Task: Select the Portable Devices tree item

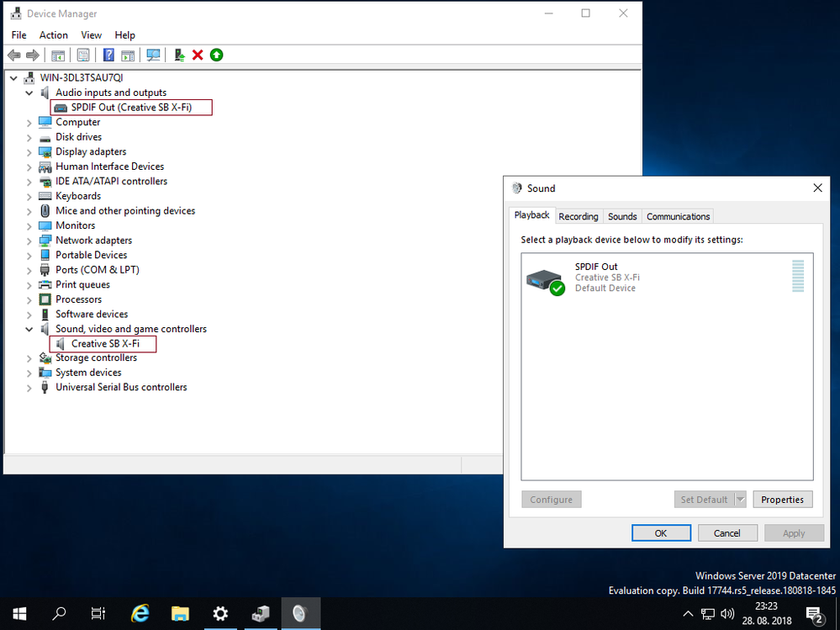Action: [x=91, y=255]
